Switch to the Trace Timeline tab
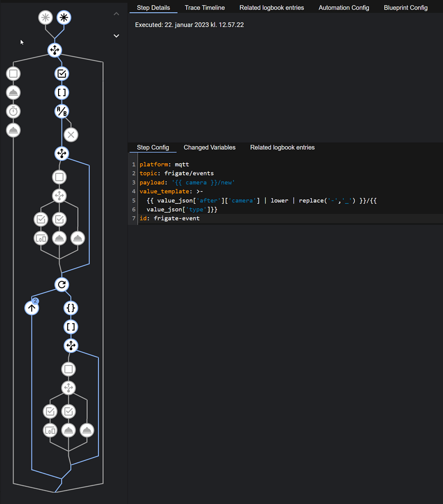The height and width of the screenshot is (504, 443). click(x=204, y=8)
